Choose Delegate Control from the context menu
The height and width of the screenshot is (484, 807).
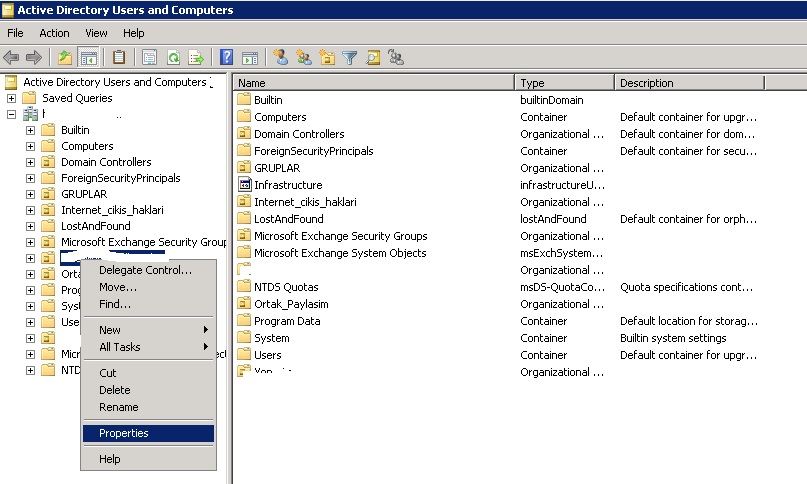[145, 270]
